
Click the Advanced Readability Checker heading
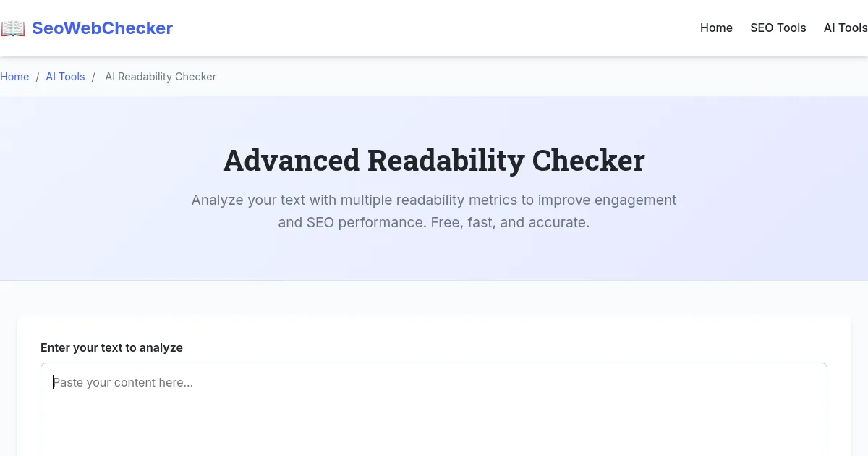[x=434, y=160]
